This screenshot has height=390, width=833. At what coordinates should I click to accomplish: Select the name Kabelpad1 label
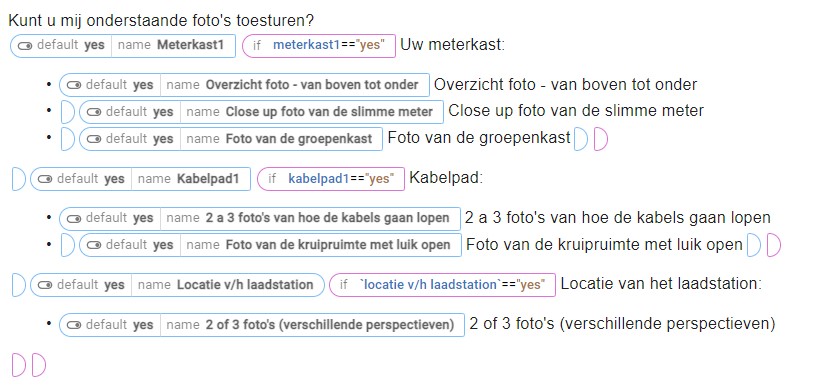[x=189, y=179]
